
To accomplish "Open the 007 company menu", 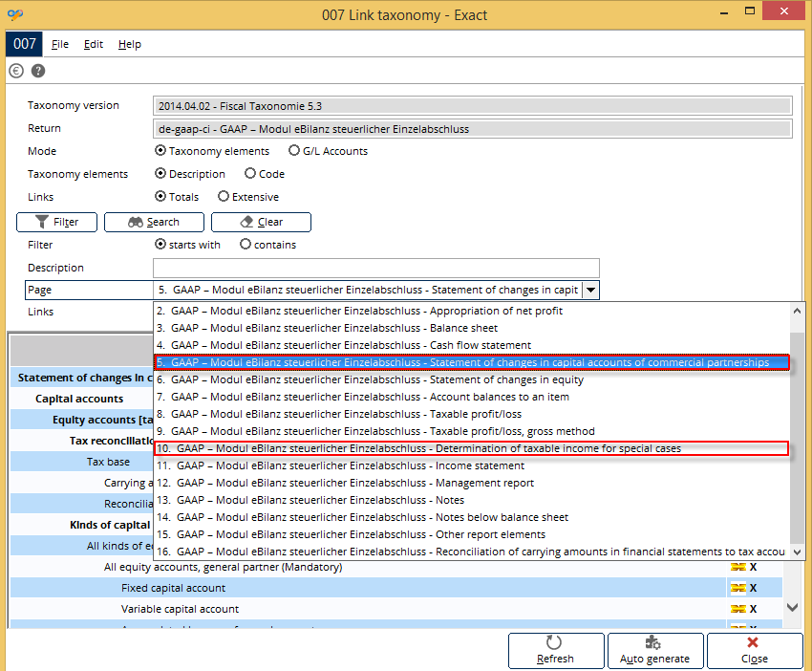I will pos(24,44).
